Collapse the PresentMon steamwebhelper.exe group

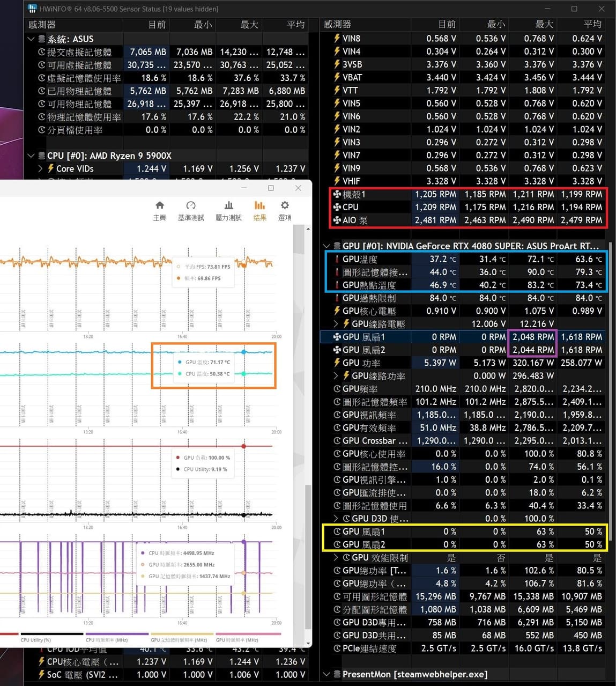326,674
